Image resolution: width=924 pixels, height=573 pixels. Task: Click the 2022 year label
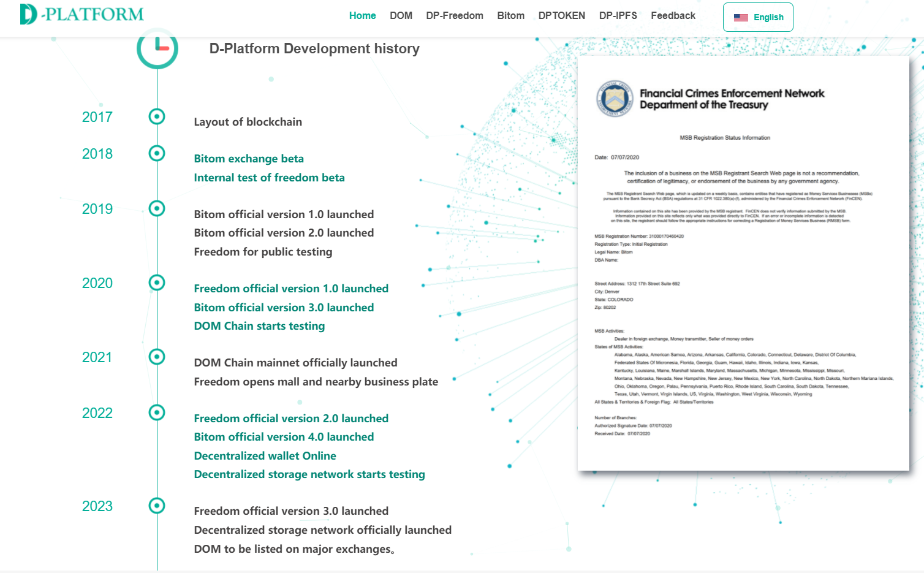pyautogui.click(x=97, y=413)
